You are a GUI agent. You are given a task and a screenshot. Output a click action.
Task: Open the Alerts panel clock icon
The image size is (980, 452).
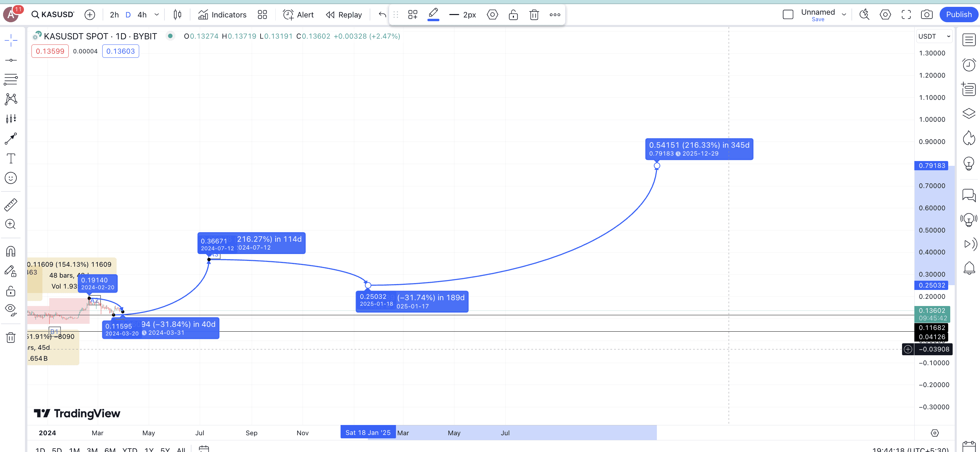pos(969,64)
